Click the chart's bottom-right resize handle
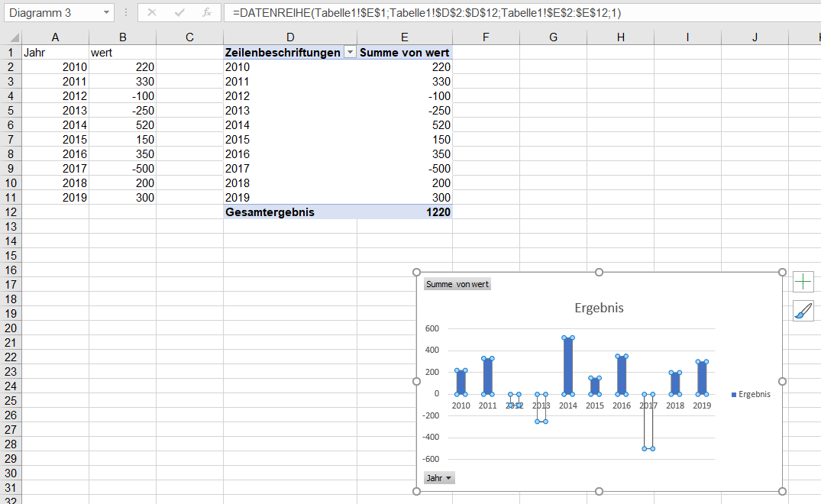821x504 pixels. click(x=782, y=491)
